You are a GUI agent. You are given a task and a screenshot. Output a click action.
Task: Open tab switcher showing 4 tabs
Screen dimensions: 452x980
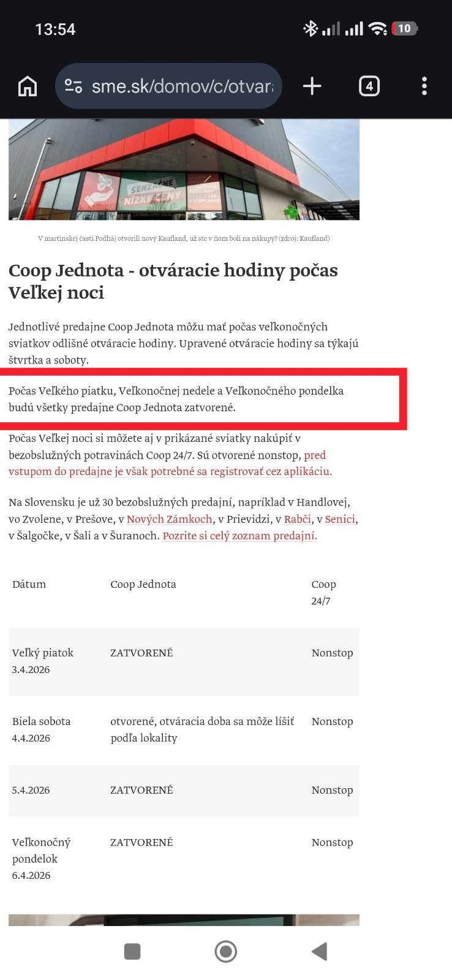pos(369,86)
